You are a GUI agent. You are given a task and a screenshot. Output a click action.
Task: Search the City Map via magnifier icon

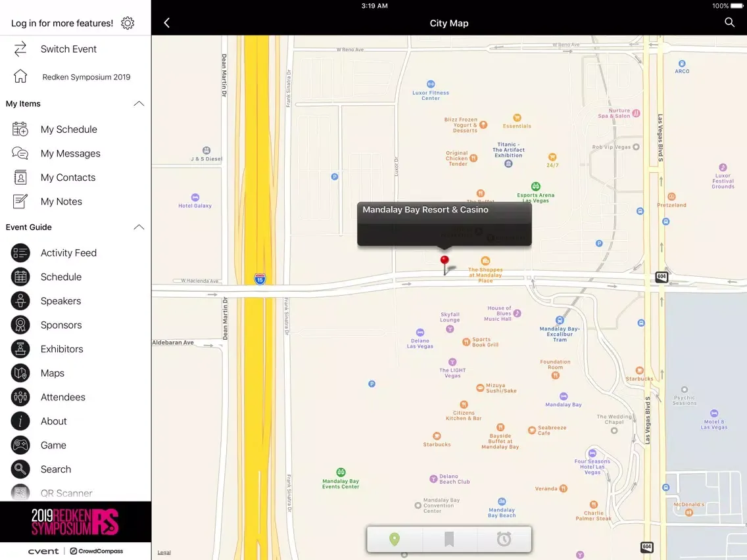[729, 22]
